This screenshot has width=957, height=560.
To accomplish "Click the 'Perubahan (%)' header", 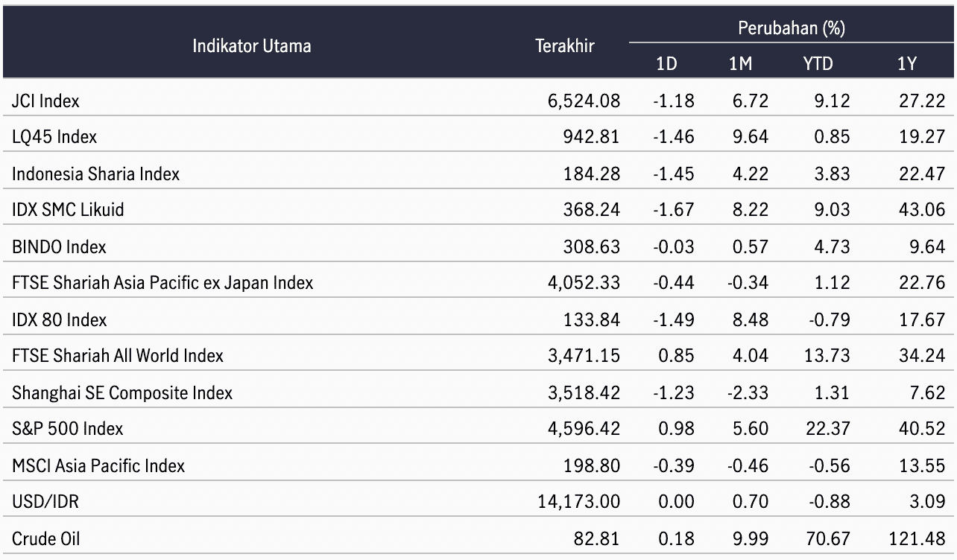I will pyautogui.click(x=791, y=29).
